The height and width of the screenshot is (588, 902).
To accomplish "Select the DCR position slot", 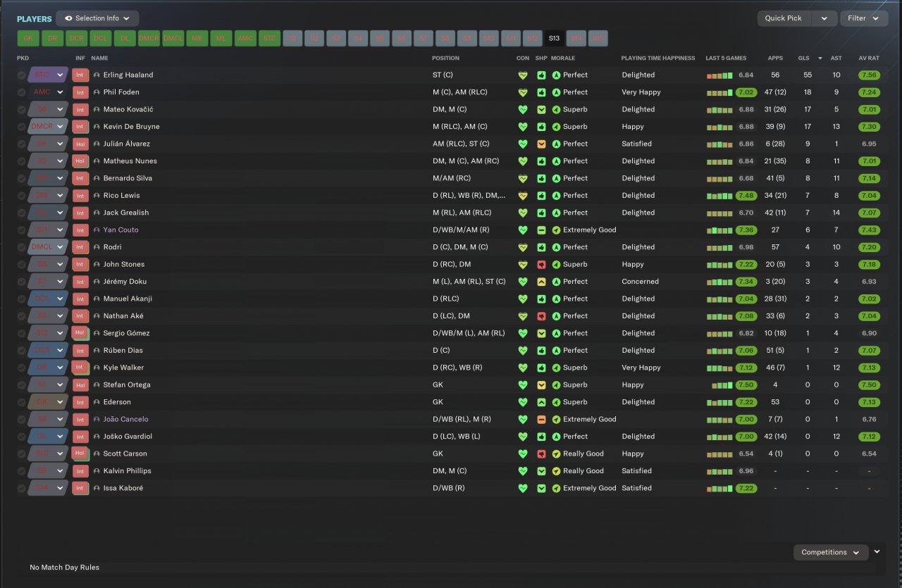I will pos(77,39).
